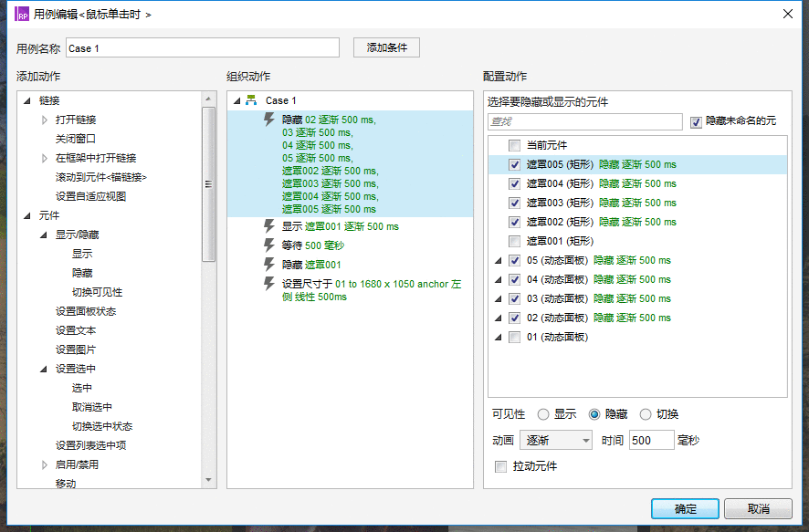Select the 显示 visibility radio button
The width and height of the screenshot is (809, 532).
point(542,414)
